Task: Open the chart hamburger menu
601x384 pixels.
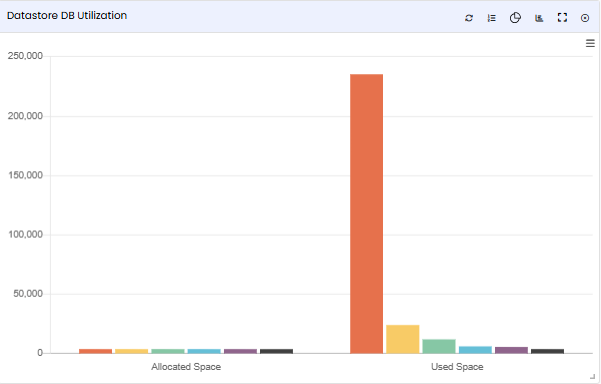Action: click(x=590, y=43)
